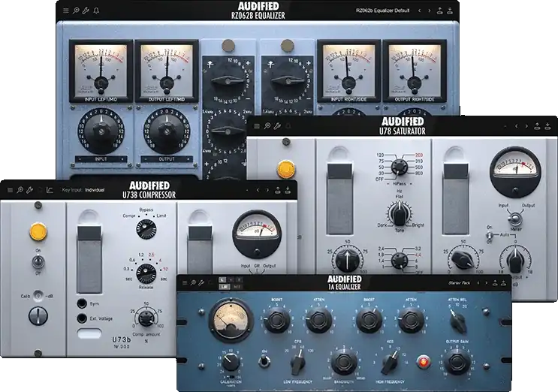Click the LOW FREQUENCY CPS selector
The height and width of the screenshot is (392, 558).
pyautogui.click(x=297, y=362)
